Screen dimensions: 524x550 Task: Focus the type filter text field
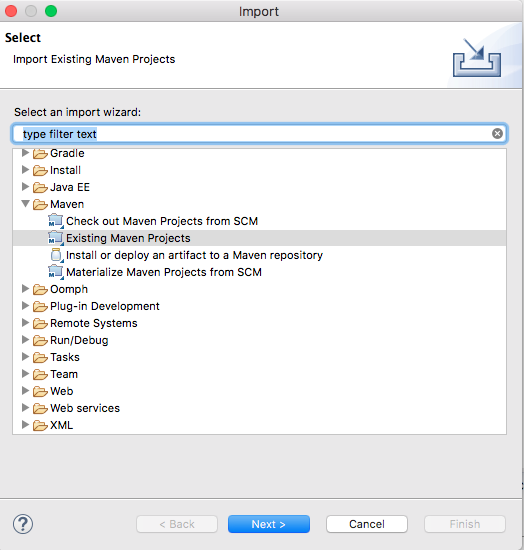(x=260, y=134)
